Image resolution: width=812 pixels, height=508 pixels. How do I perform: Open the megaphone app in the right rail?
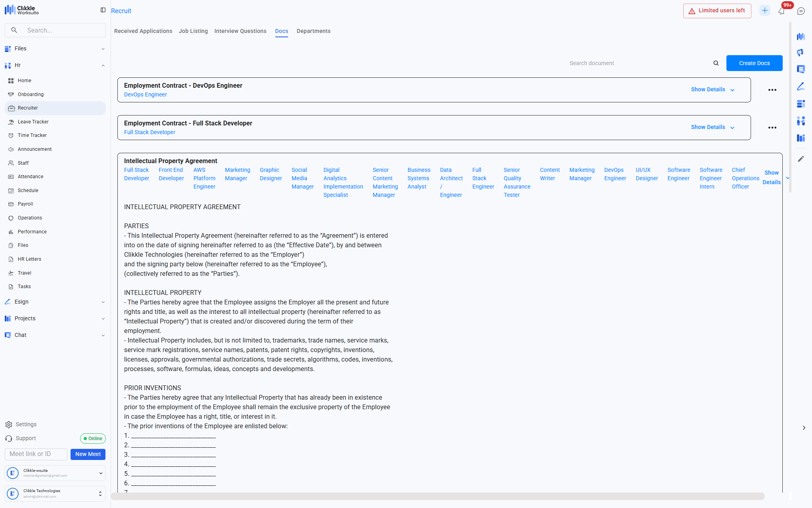pos(801,53)
